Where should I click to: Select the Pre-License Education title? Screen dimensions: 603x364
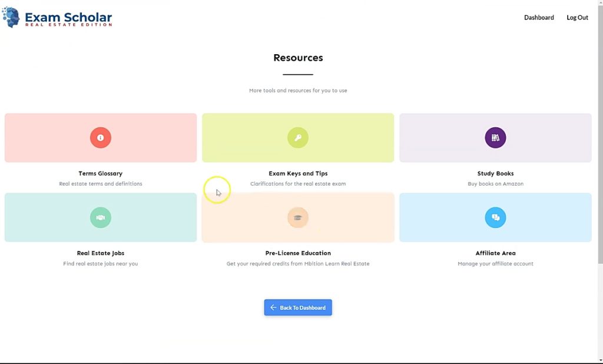pos(298,253)
